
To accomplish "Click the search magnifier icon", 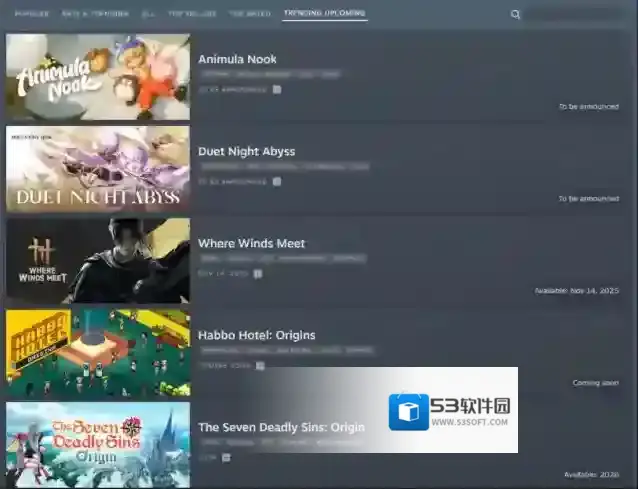I will [516, 15].
